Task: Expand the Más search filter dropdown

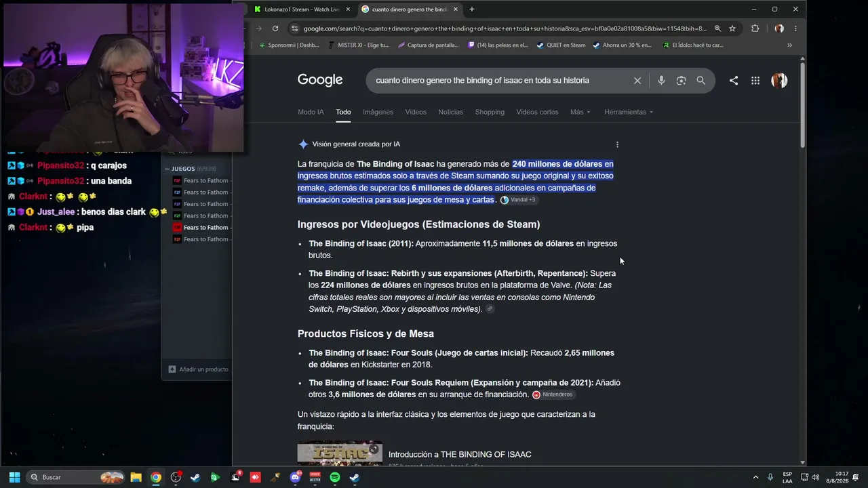Action: [580, 112]
